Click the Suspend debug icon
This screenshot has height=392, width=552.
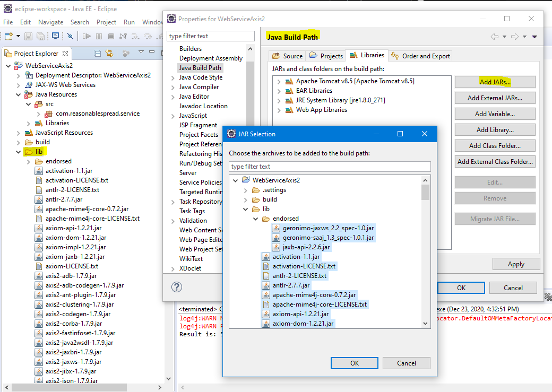point(99,36)
